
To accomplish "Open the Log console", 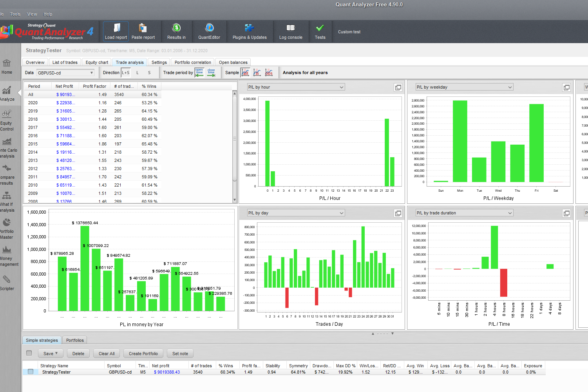I will click(x=291, y=31).
